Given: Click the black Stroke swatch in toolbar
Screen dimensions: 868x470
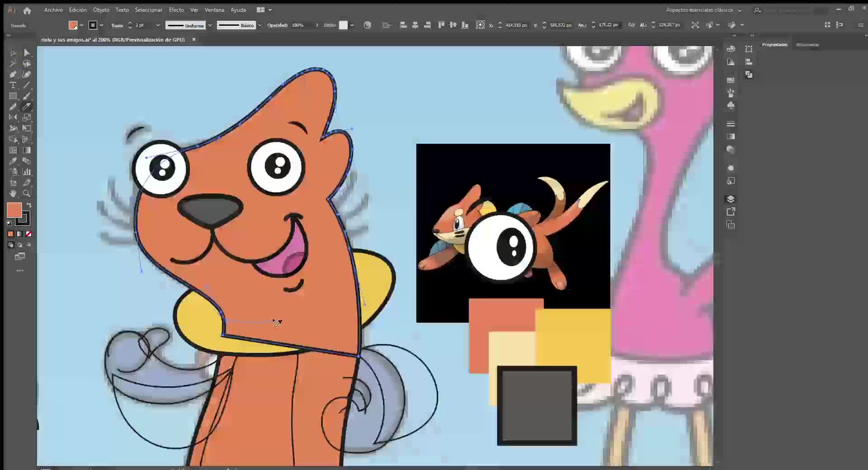Looking at the screenshot, I should pos(24,220).
